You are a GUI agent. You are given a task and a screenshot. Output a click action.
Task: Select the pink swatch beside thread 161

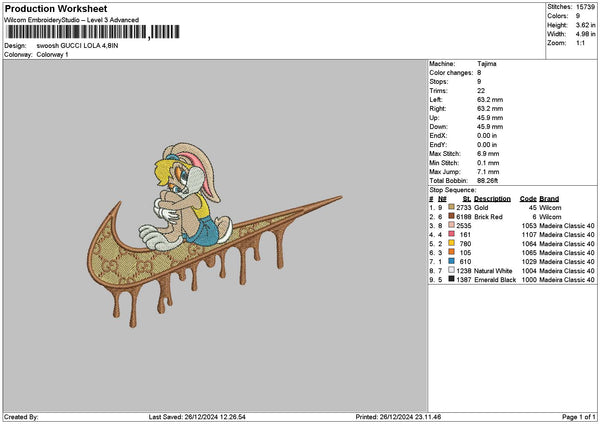click(451, 234)
